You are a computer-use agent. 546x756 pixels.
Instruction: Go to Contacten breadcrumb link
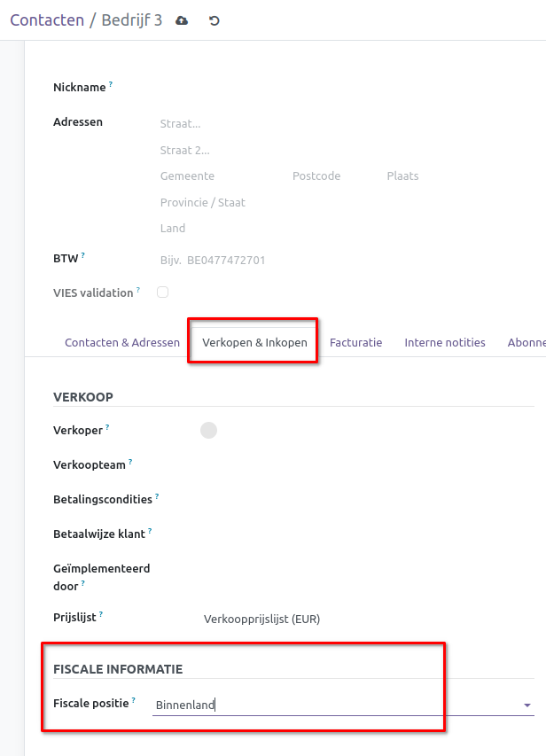coord(47,20)
